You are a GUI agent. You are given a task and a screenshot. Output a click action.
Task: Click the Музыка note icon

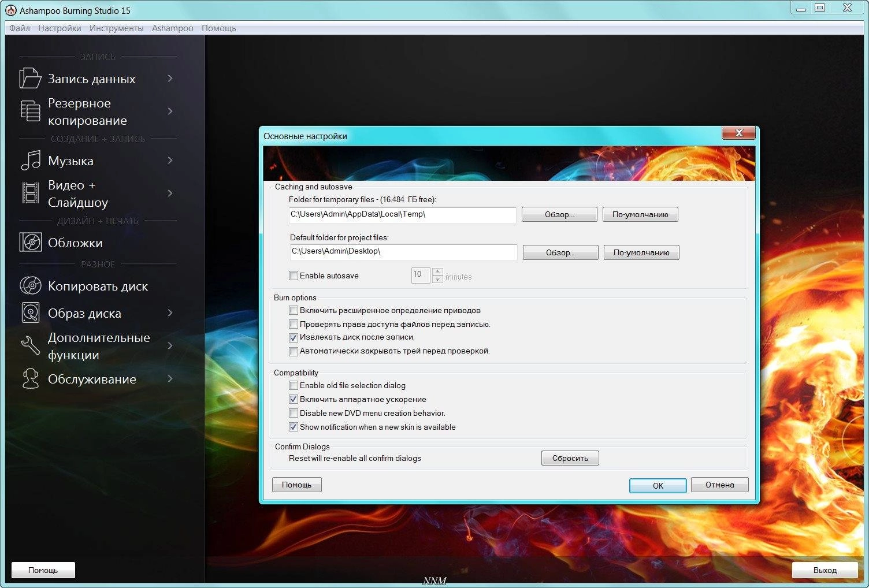(31, 161)
